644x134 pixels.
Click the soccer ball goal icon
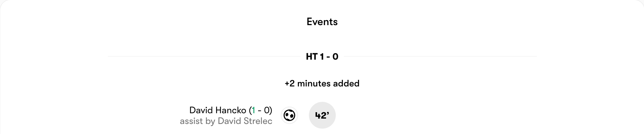click(x=289, y=116)
